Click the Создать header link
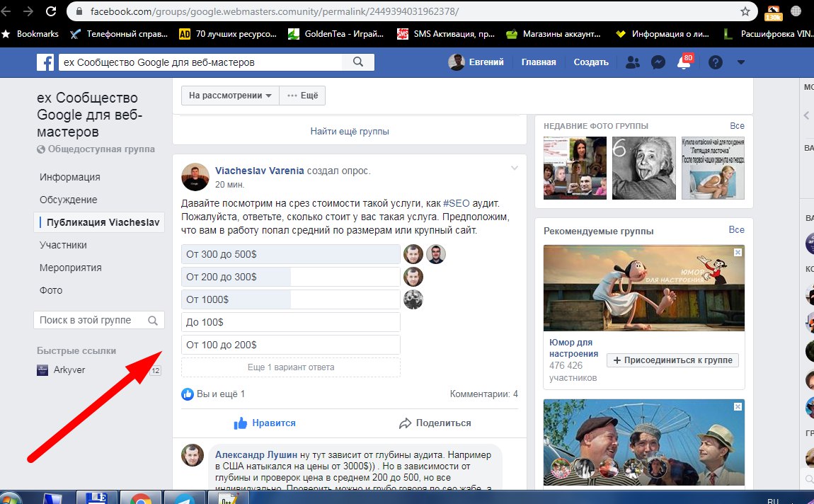The image size is (814, 504). tap(591, 62)
